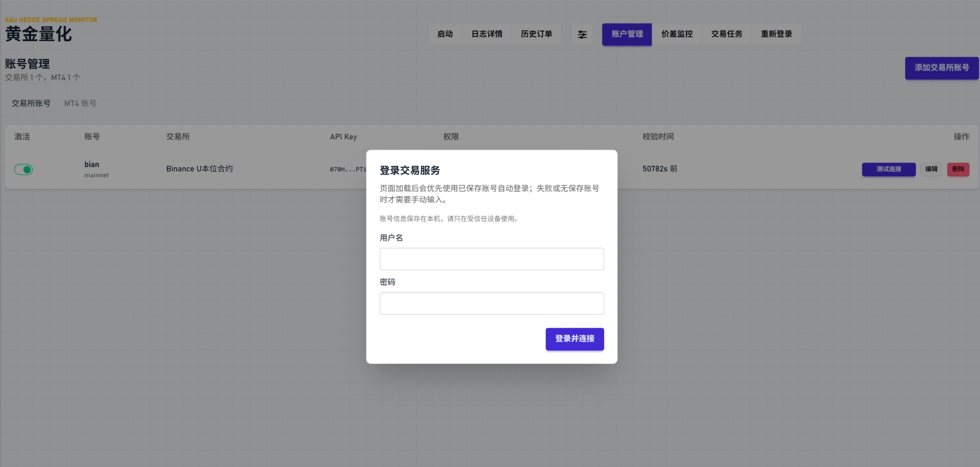Click the 校验时间 column header
The height and width of the screenshot is (467, 980).
point(658,137)
